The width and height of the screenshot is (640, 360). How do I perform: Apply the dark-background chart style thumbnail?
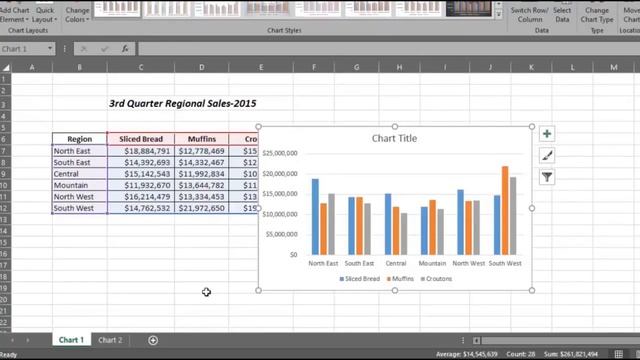coord(469,8)
